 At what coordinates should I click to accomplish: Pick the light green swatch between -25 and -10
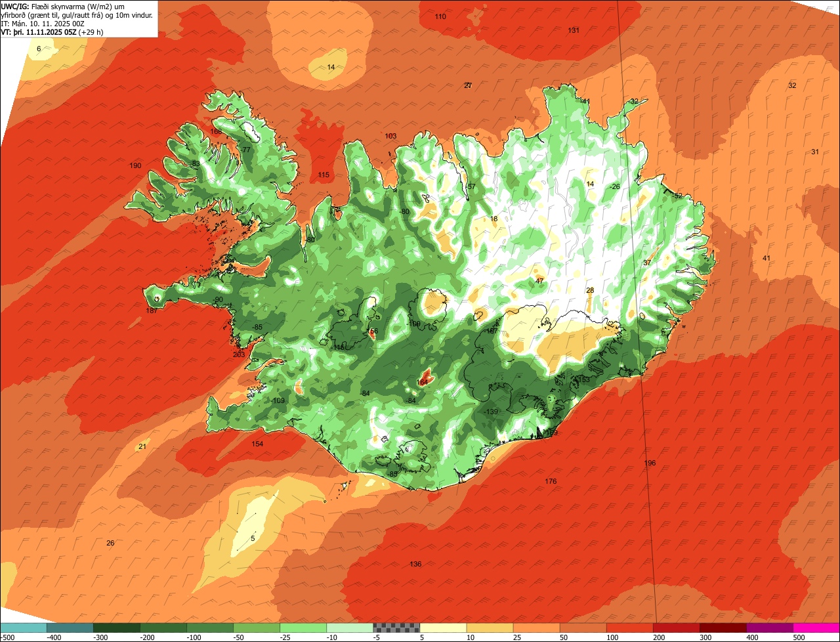(x=303, y=628)
